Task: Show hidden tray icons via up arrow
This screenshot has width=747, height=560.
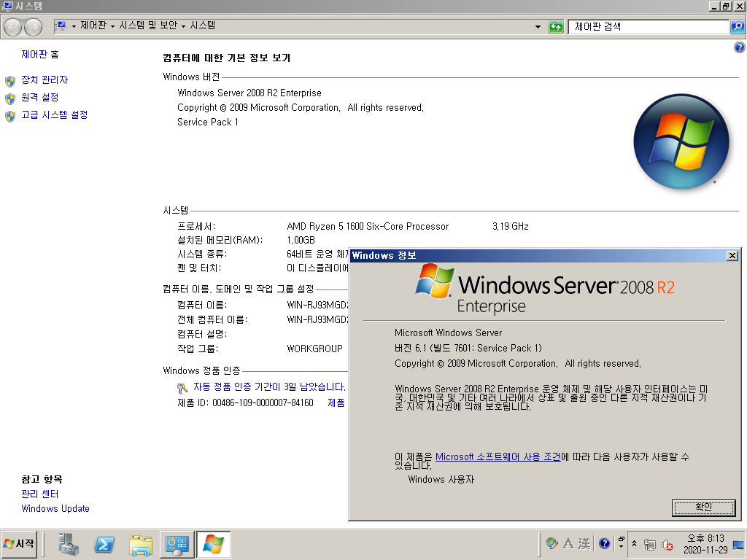Action: (x=634, y=543)
